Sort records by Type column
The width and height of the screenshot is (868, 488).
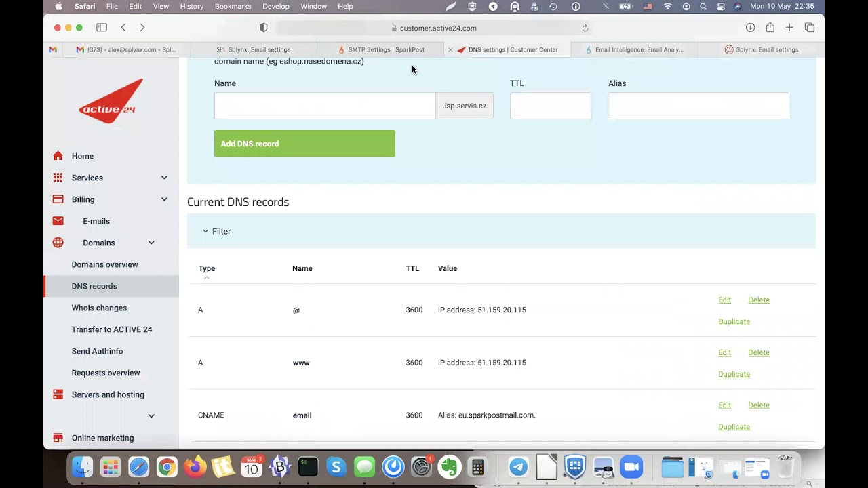(206, 269)
